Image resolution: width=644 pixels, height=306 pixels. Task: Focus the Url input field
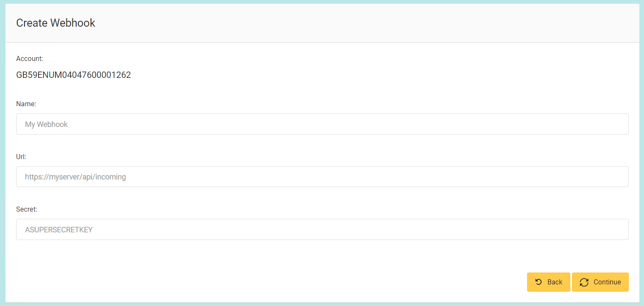[322, 176]
